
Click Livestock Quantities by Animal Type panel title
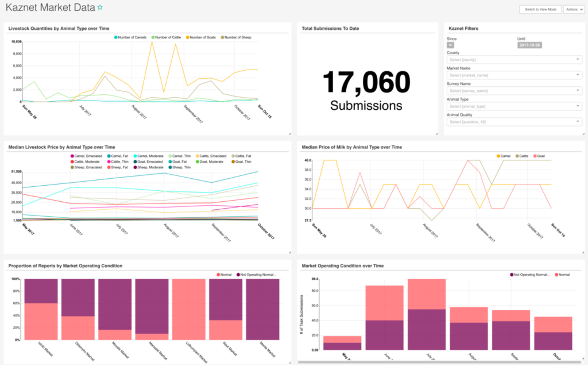point(59,28)
